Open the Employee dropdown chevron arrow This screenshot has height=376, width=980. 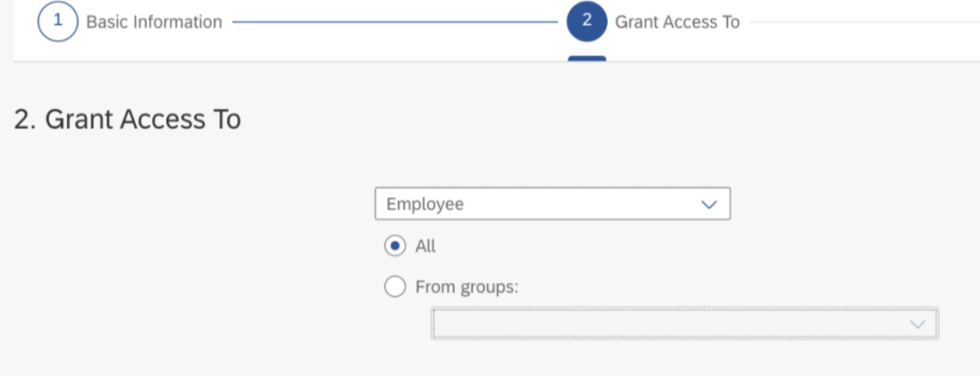click(x=709, y=204)
